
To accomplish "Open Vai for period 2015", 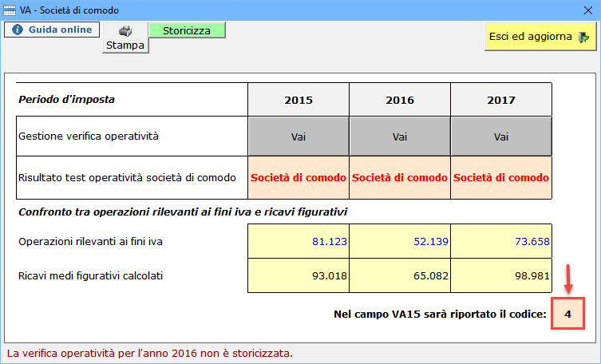I will click(299, 136).
